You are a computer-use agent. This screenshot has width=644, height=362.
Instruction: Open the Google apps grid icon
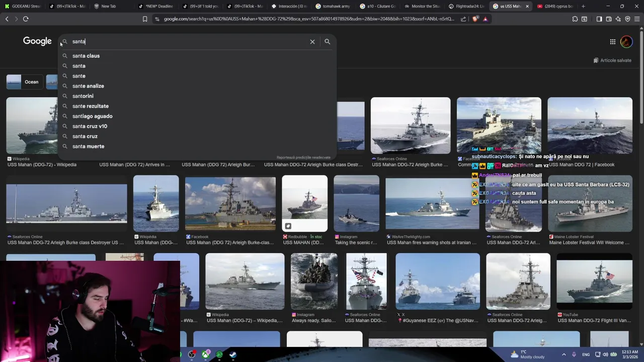tap(612, 42)
